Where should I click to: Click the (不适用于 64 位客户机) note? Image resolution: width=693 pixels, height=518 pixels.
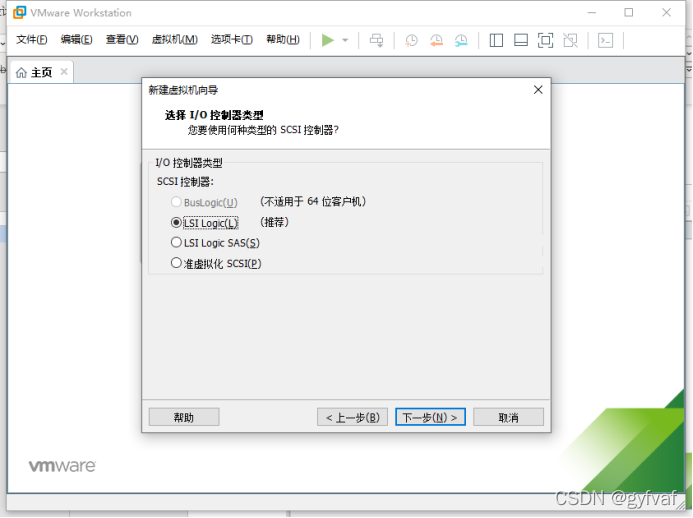pos(313,202)
